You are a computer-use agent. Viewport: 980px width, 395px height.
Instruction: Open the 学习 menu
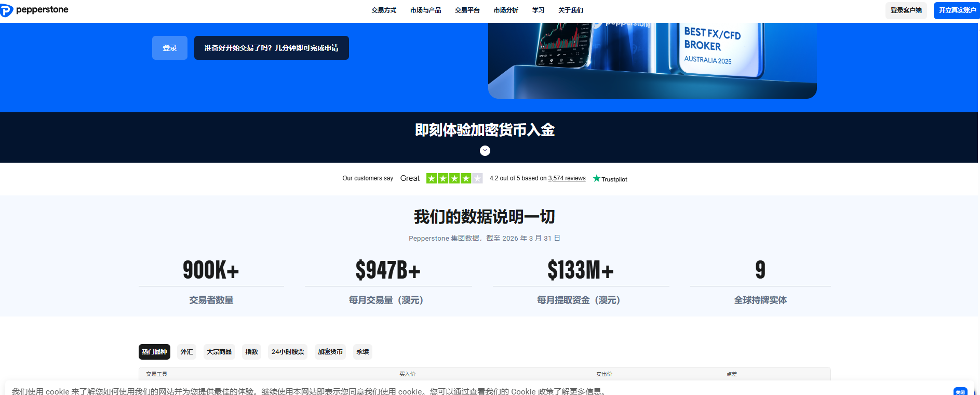tap(539, 10)
